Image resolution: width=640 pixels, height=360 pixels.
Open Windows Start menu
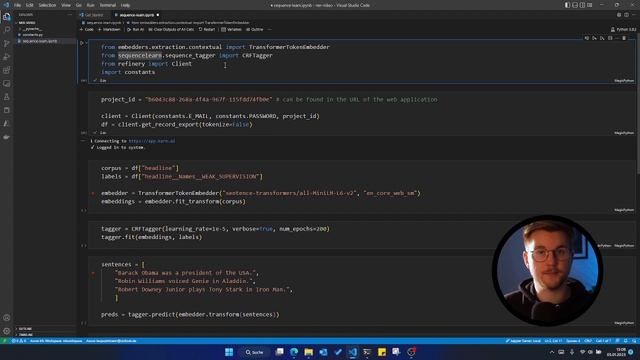point(229,352)
